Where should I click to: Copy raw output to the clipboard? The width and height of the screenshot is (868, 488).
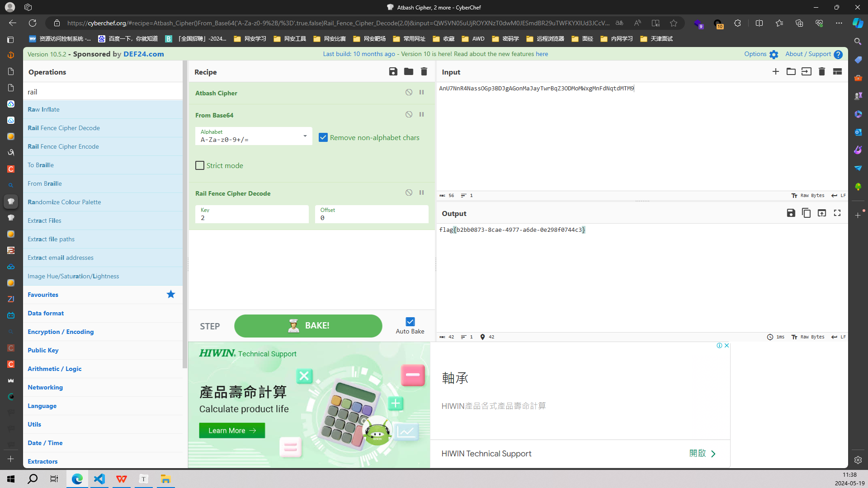click(x=806, y=213)
